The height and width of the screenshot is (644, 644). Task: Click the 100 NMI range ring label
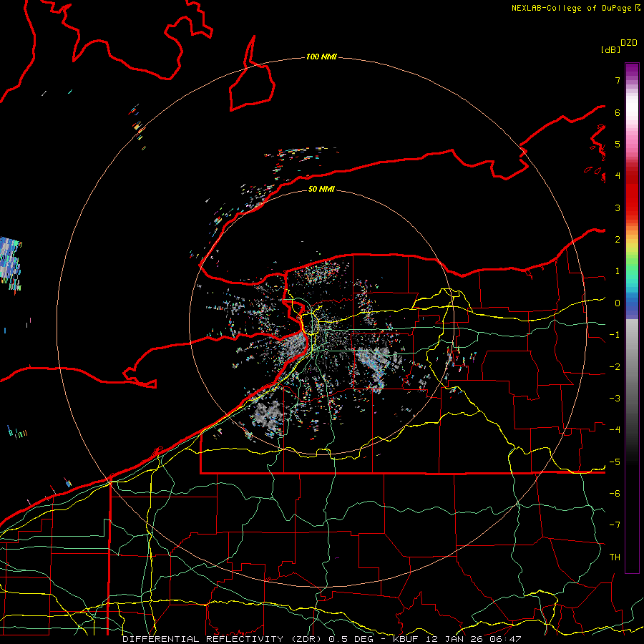(321, 57)
